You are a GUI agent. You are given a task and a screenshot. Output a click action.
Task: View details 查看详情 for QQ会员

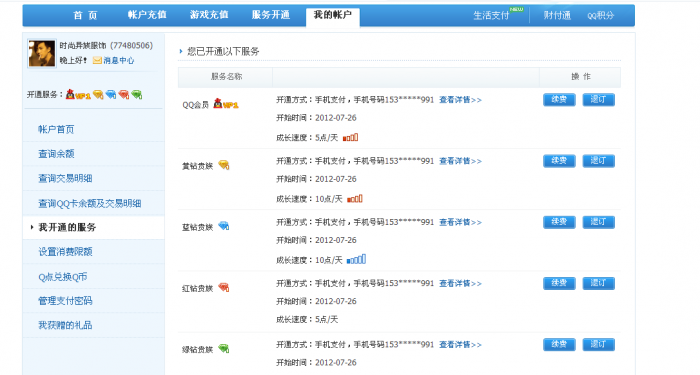click(x=460, y=100)
